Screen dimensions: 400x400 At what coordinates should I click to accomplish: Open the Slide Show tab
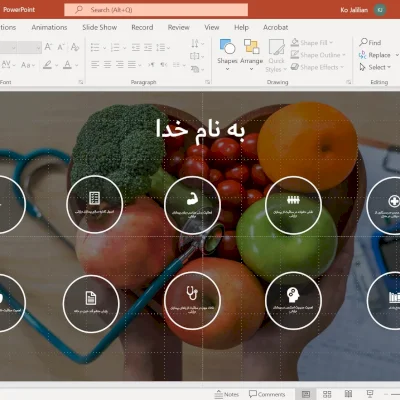[100, 28]
